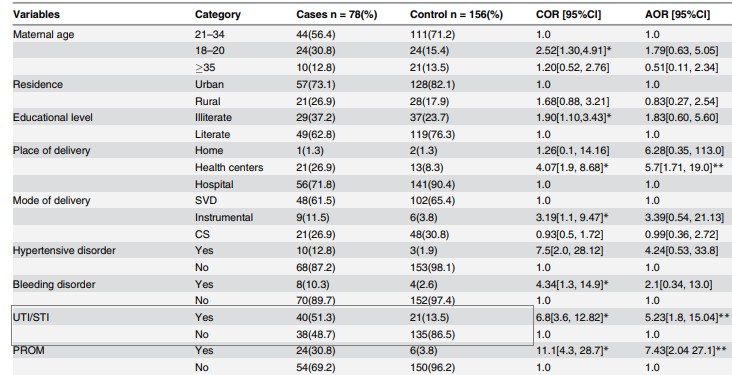Select the Residence variable label
The image size is (732, 375).
pos(38,85)
